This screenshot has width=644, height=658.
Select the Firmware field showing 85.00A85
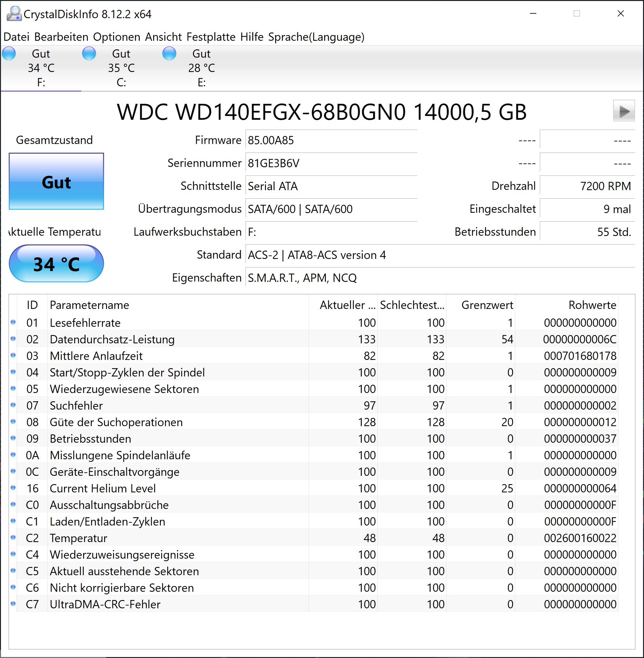click(332, 140)
